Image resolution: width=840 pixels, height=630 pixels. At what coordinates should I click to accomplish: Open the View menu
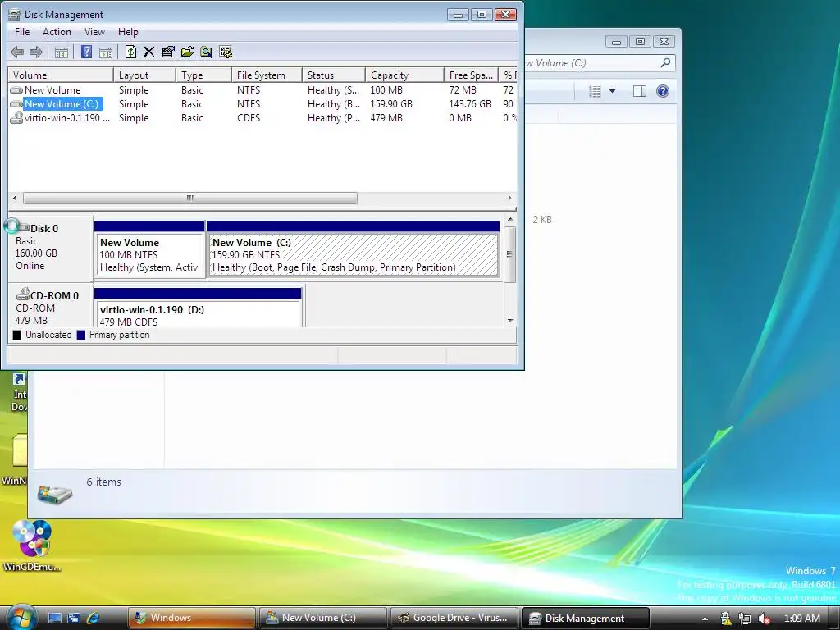[94, 32]
